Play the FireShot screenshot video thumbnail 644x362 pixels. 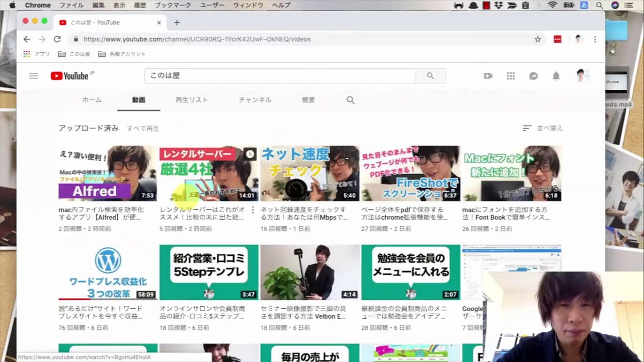click(x=411, y=173)
